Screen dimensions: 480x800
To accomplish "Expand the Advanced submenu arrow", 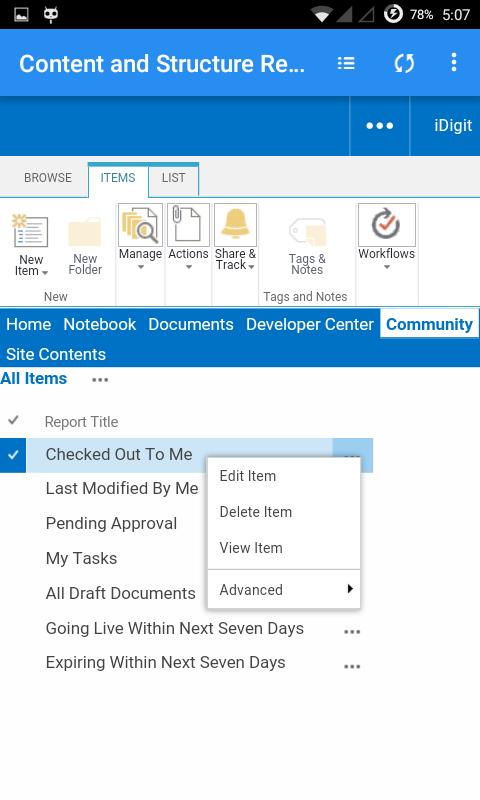I will point(350,589).
